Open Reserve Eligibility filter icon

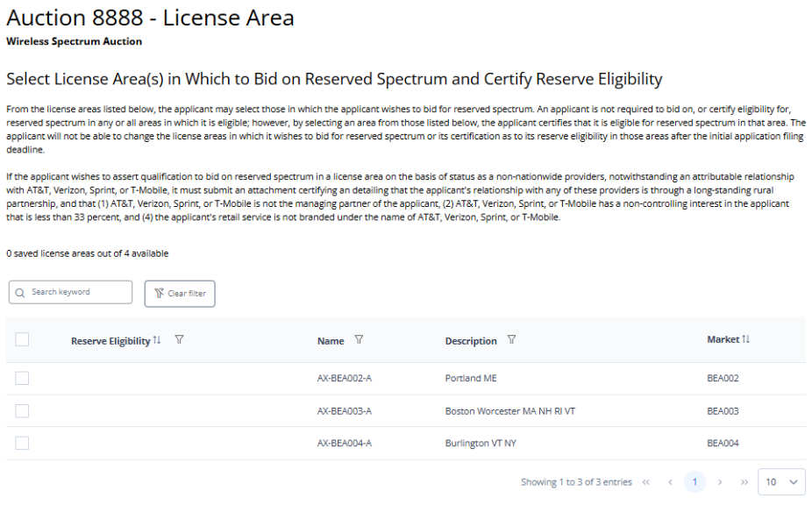[179, 340]
